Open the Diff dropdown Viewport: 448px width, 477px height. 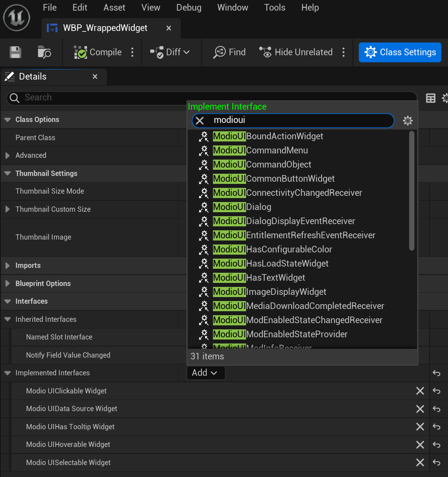170,52
